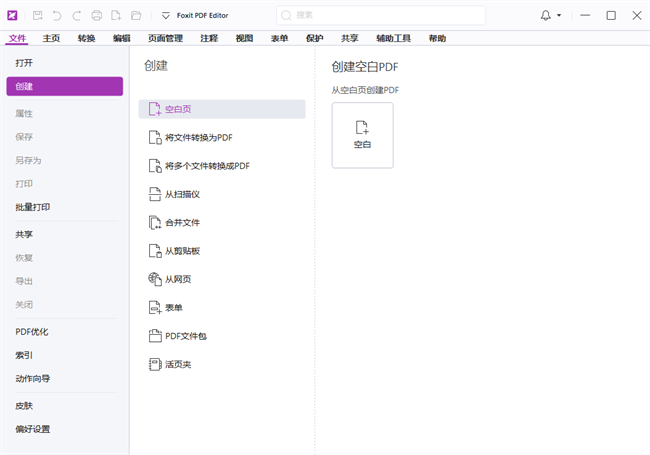This screenshot has height=455, width=650.
Task: Expand the quick access toolbar customize dropdown
Action: (165, 16)
